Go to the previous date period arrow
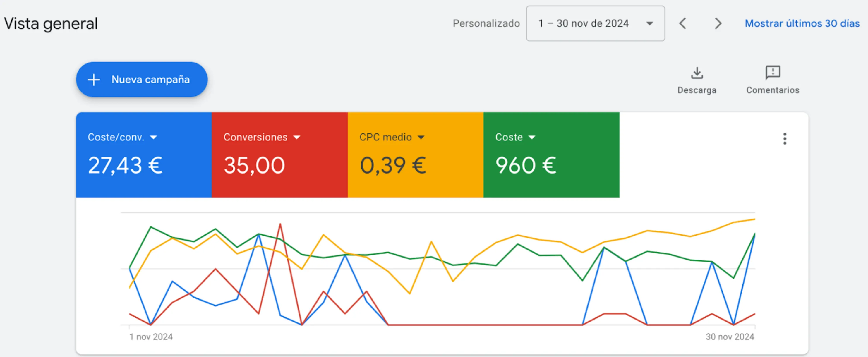Screen dimensions: 868x357 click(683, 24)
